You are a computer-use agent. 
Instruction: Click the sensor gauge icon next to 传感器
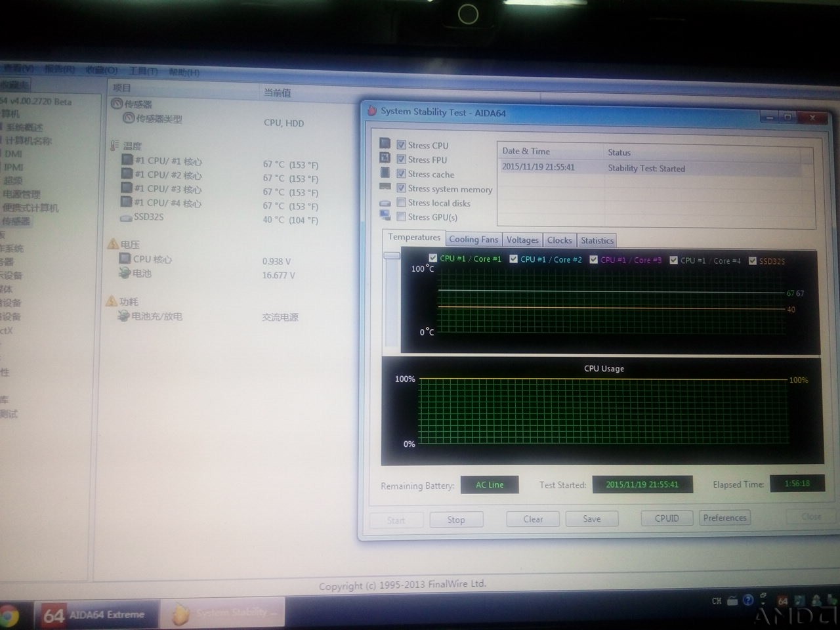click(117, 103)
